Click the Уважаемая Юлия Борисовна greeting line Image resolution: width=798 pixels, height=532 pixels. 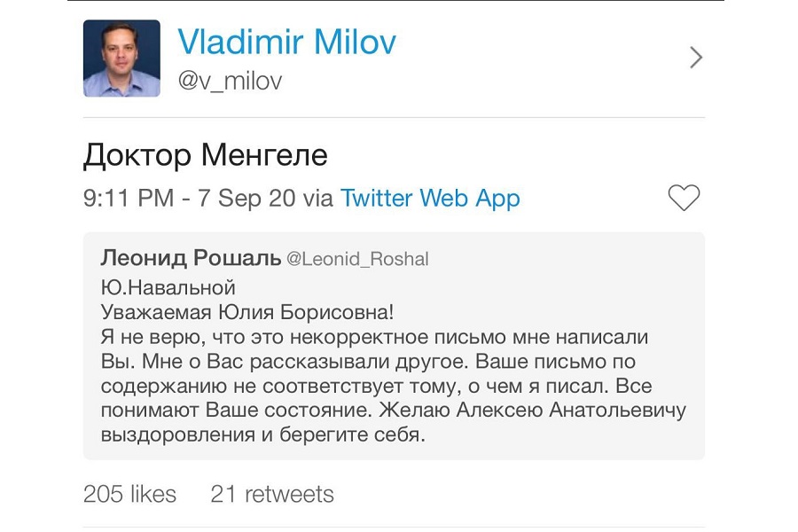tap(247, 312)
